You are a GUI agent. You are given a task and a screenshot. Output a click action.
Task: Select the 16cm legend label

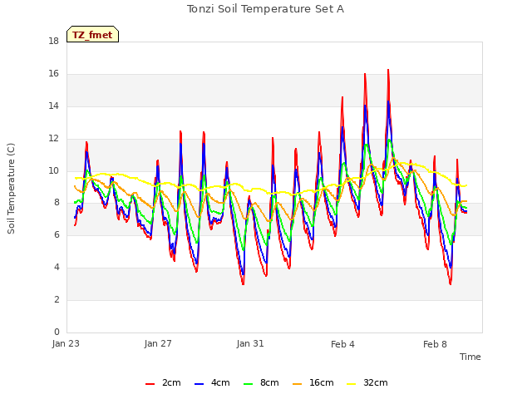pyautogui.click(x=322, y=382)
